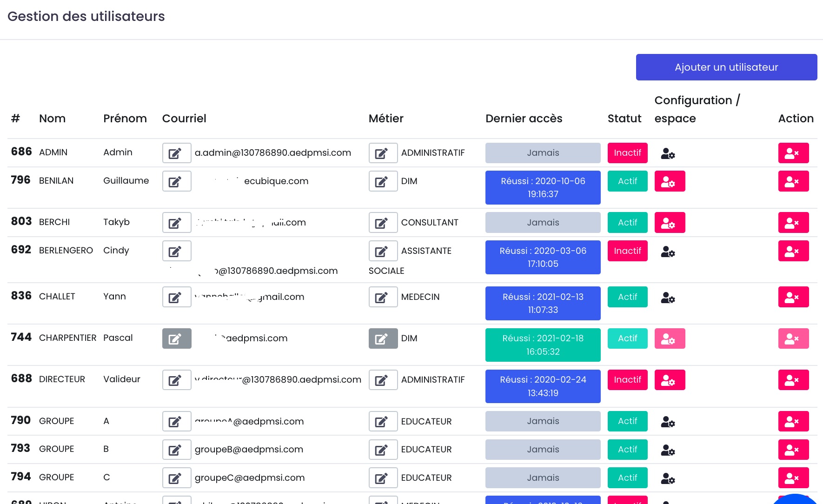The width and height of the screenshot is (823, 504).
Task: Delete user 836 CHALLET
Action: [x=793, y=297]
